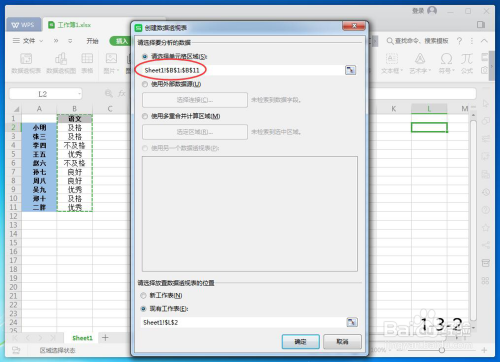Open the 文件 menu
The height and width of the screenshot is (362, 500).
[x=28, y=41]
